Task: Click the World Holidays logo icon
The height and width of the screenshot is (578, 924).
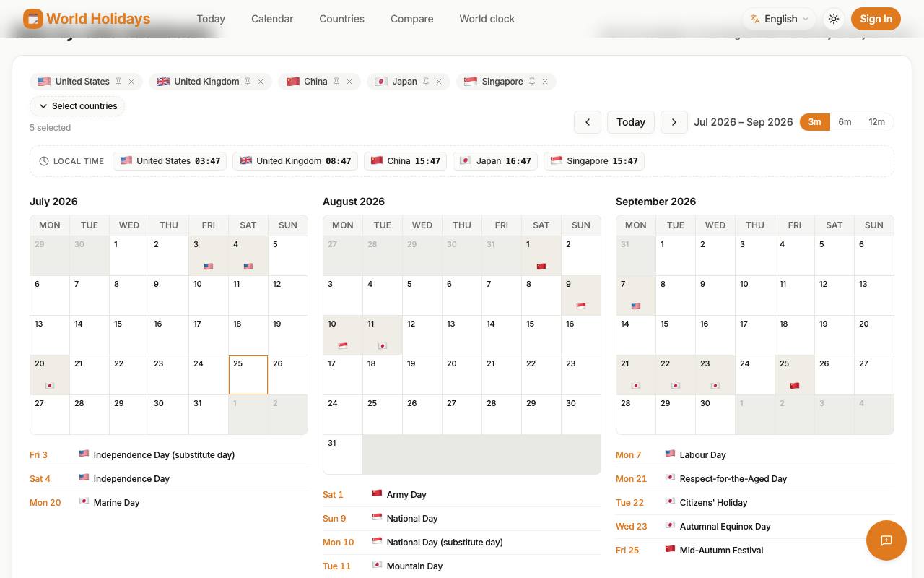Action: tap(33, 19)
